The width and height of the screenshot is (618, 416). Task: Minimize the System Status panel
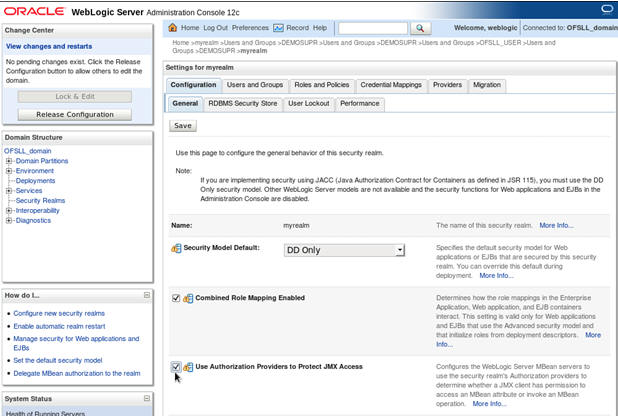pyautogui.click(x=147, y=398)
